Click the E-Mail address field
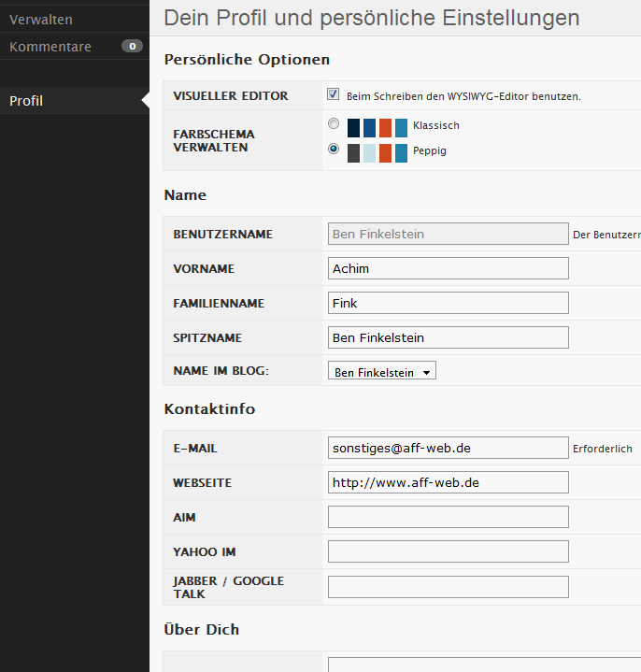Image resolution: width=641 pixels, height=672 pixels. [448, 448]
